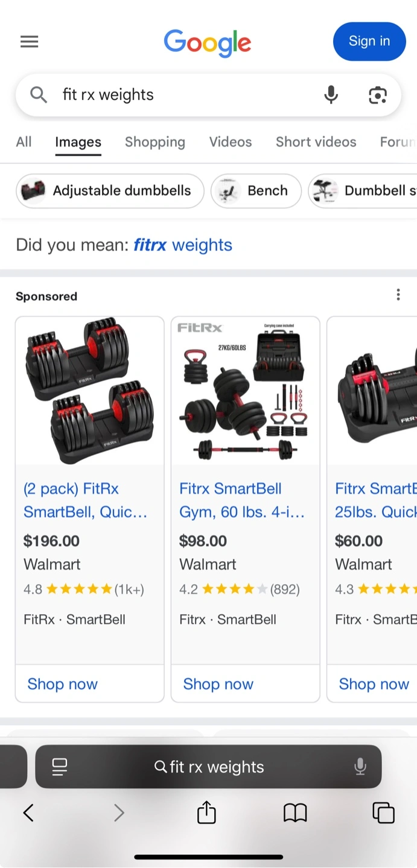The image size is (417, 868).
Task: Switch to the Shopping tab
Action: pos(155,142)
